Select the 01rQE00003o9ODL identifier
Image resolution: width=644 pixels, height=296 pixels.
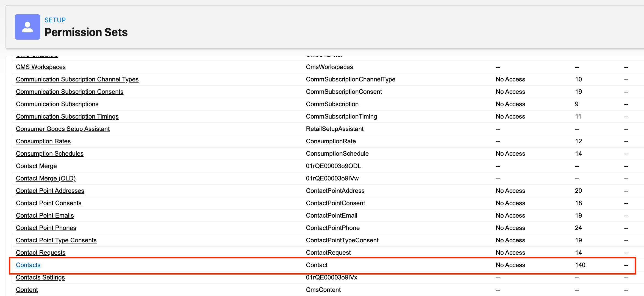334,166
